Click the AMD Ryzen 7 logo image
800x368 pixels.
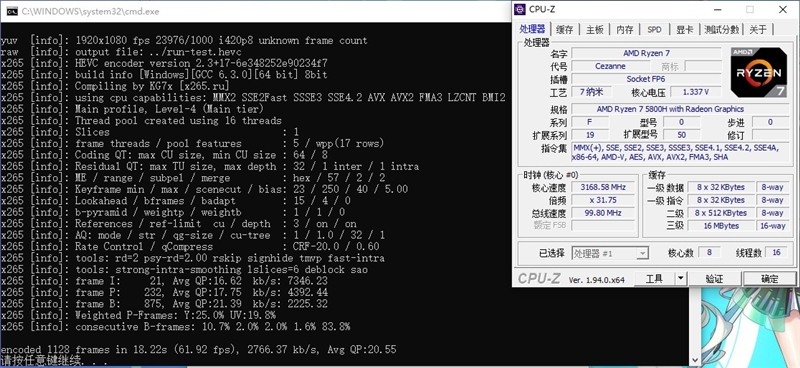coord(758,72)
